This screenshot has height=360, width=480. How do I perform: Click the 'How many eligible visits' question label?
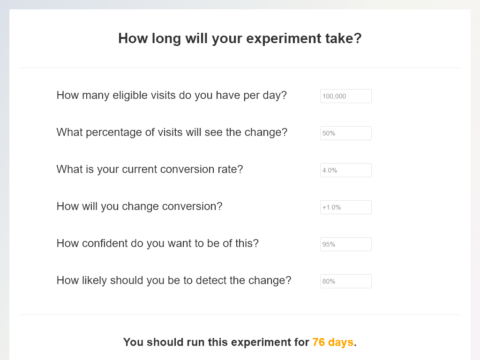pyautogui.click(x=172, y=95)
